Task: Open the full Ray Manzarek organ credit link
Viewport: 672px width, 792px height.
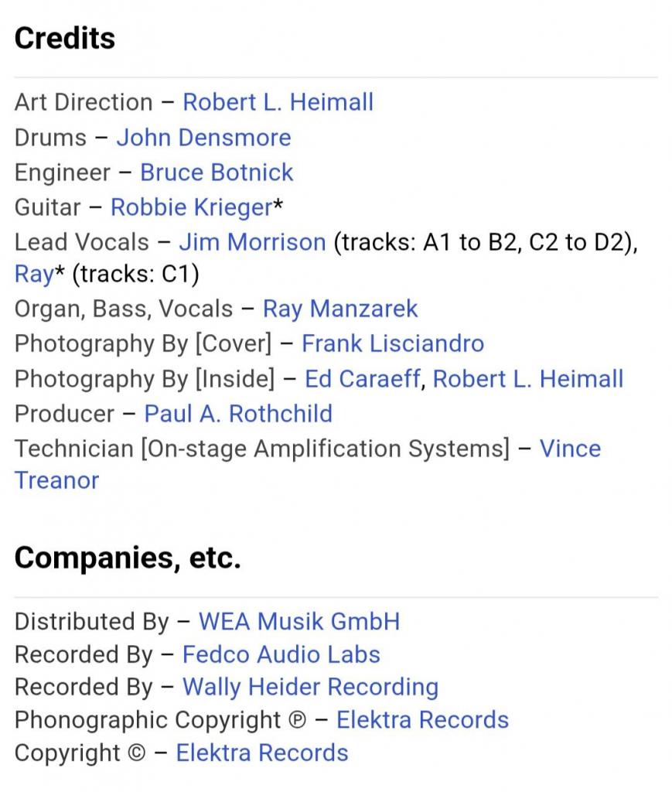Action: [x=340, y=309]
